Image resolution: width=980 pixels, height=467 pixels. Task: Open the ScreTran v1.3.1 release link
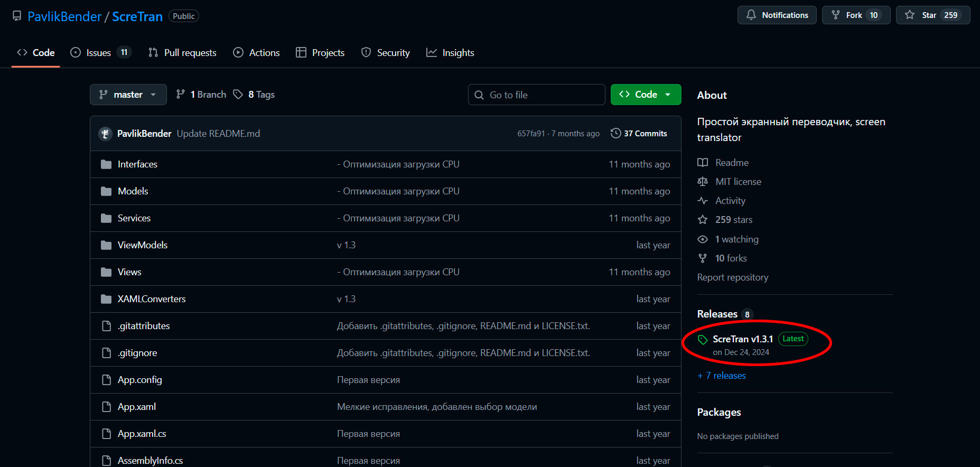742,339
